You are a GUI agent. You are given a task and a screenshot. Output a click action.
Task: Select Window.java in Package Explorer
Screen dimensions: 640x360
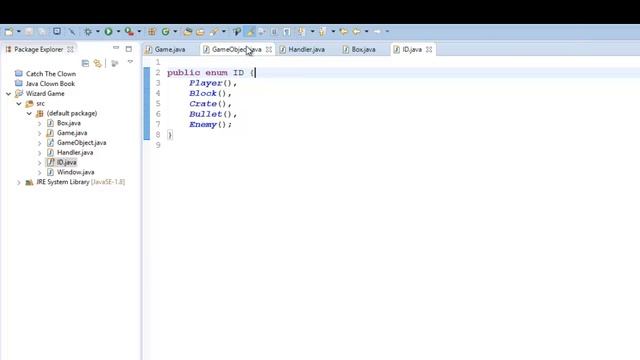76,172
